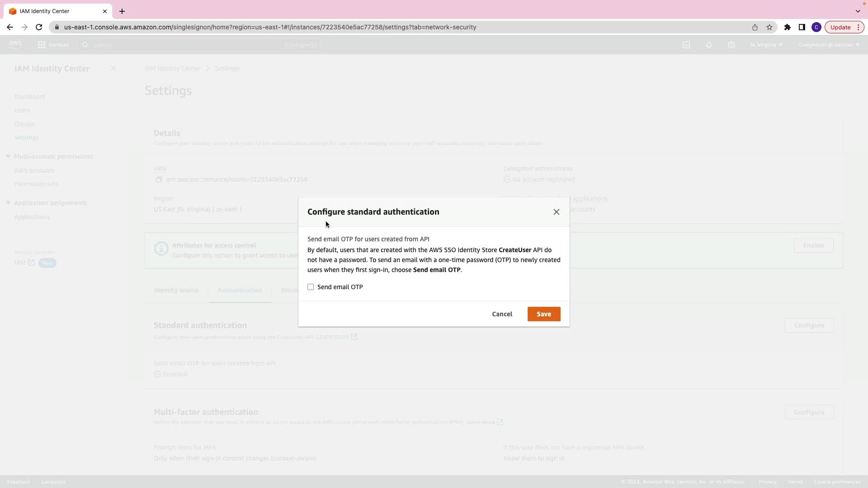Expand the account menu dropdown
This screenshot has width=868, height=488.
click(x=829, y=45)
